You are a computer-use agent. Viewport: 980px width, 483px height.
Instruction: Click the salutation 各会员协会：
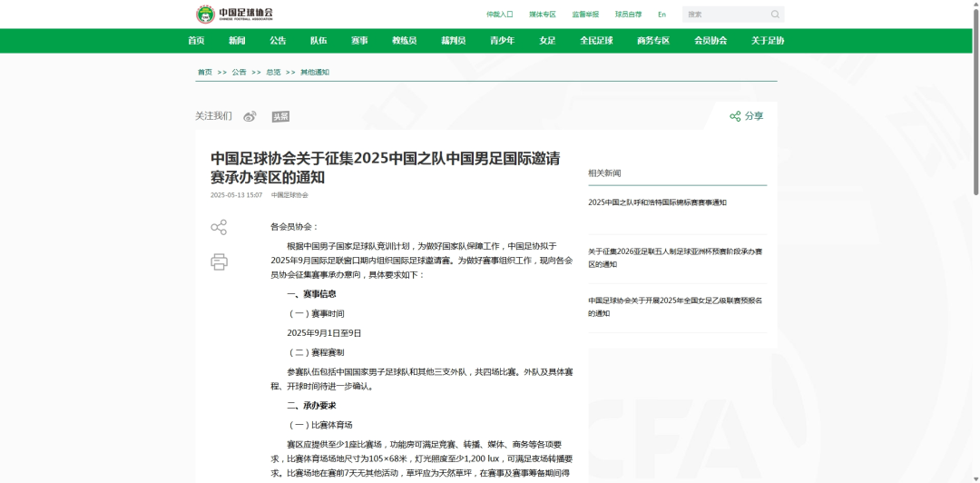(294, 227)
